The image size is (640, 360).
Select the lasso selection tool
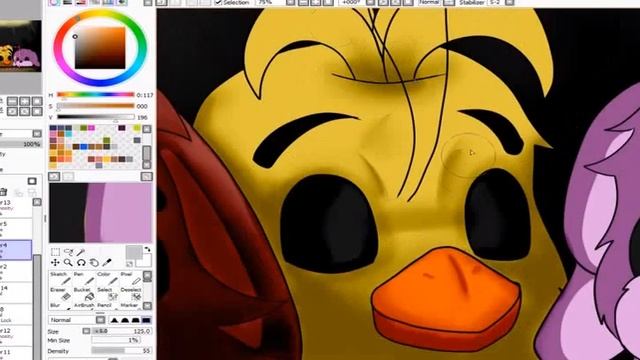click(69, 251)
